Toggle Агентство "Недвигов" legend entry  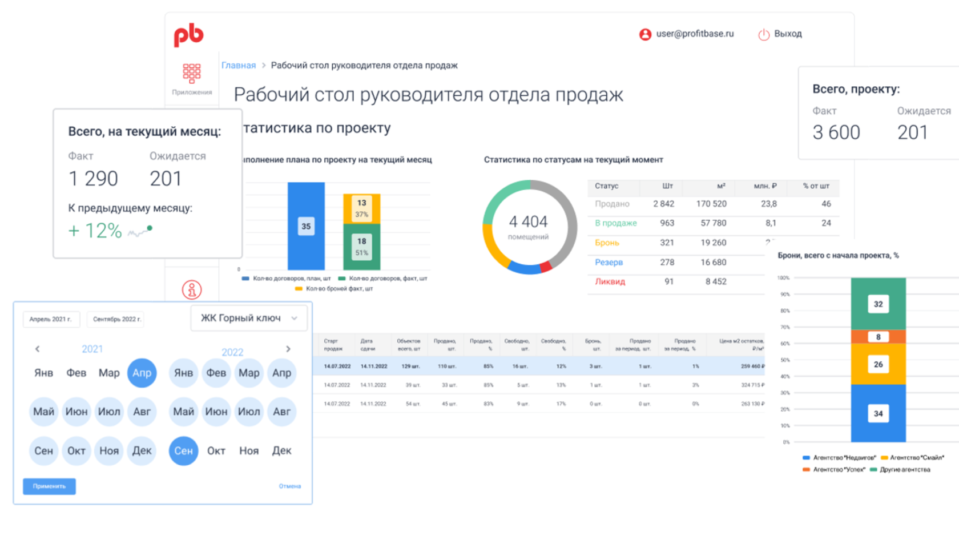[x=839, y=458]
